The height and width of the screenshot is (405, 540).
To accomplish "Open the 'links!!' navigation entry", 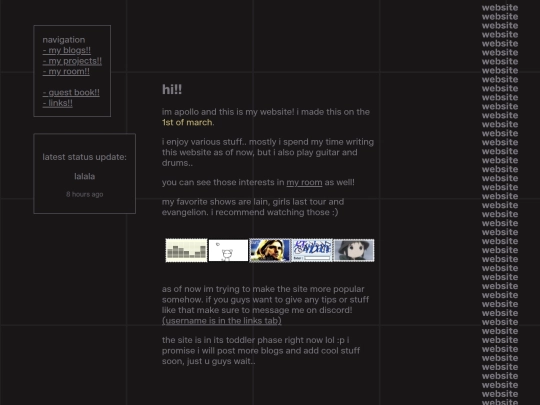I will [58, 103].
